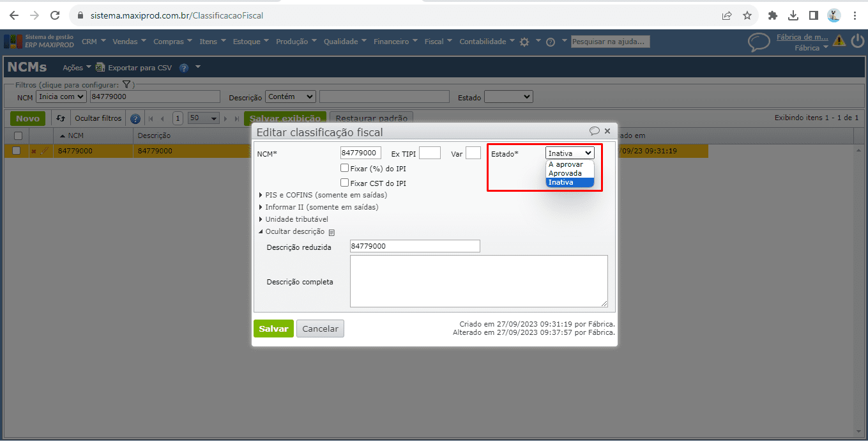The height and width of the screenshot is (441, 868).
Task: Open the Ações menu
Action: pyautogui.click(x=77, y=67)
